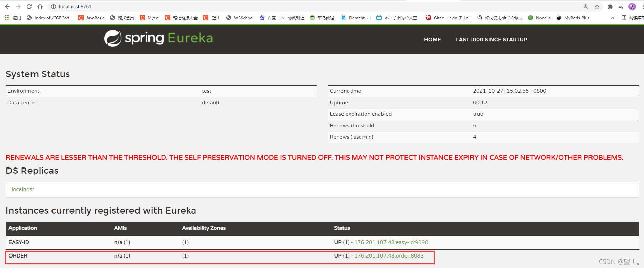Click the red renewals warning message

pyautogui.click(x=314, y=158)
